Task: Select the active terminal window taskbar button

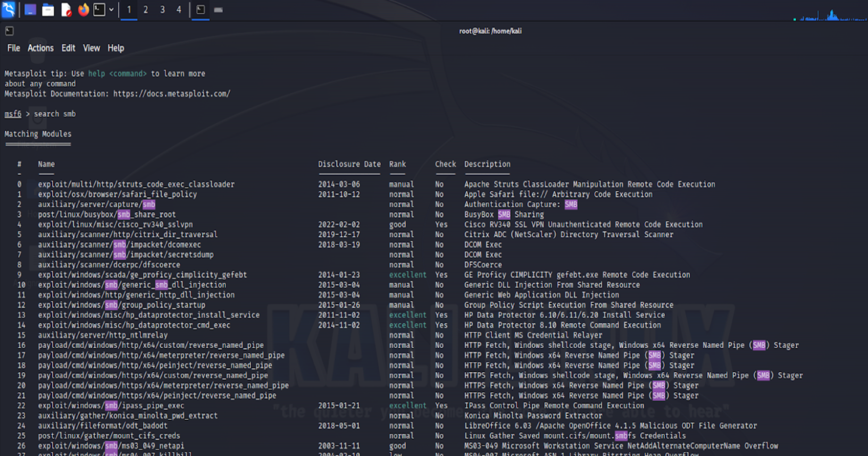Action: pos(201,10)
